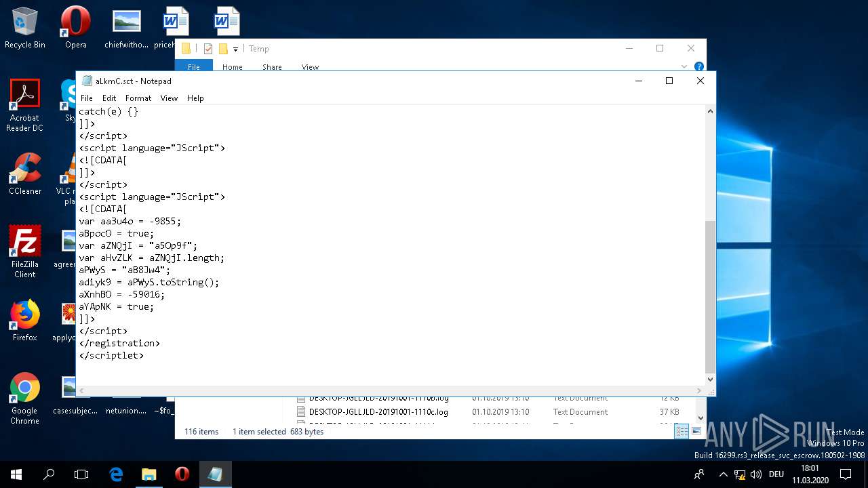Click the line 'aXnhBO = -59016;'
This screenshot has height=488, width=868.
click(122, 294)
